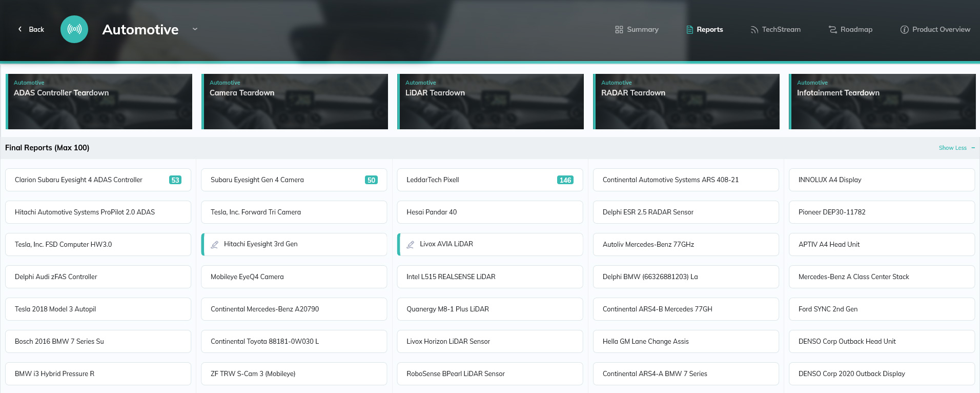Viewport: 980px width, 393px height.
Task: Select Subaru Eyesight Gen 4 Camera report
Action: point(294,180)
